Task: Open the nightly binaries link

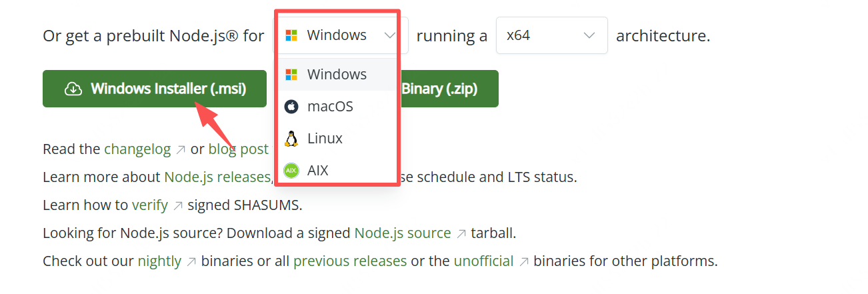Action: pos(159,261)
